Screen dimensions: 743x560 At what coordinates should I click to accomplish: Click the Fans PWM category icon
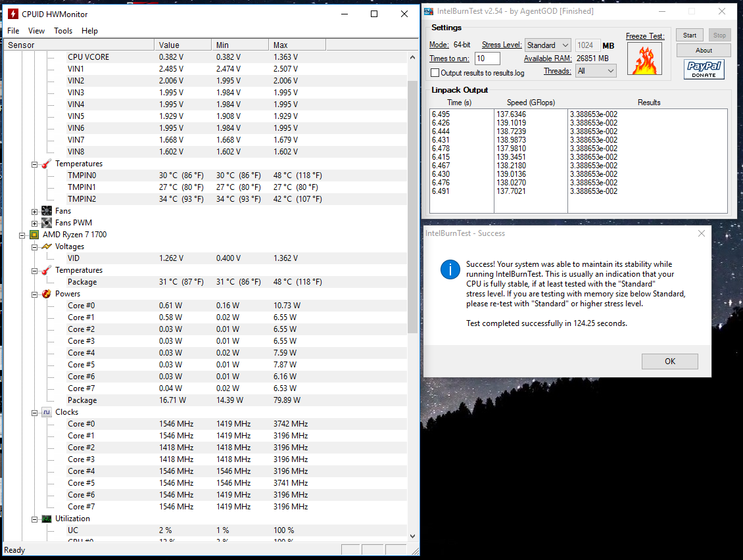[x=47, y=223]
